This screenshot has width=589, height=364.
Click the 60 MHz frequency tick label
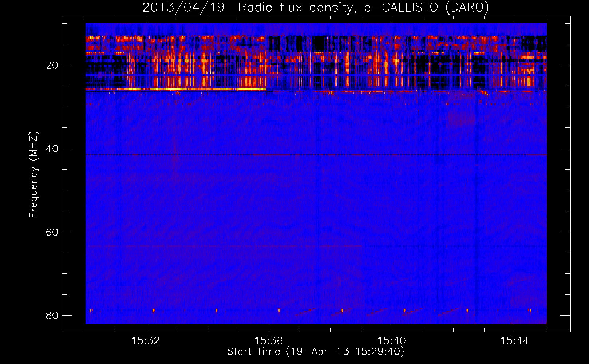(52, 232)
